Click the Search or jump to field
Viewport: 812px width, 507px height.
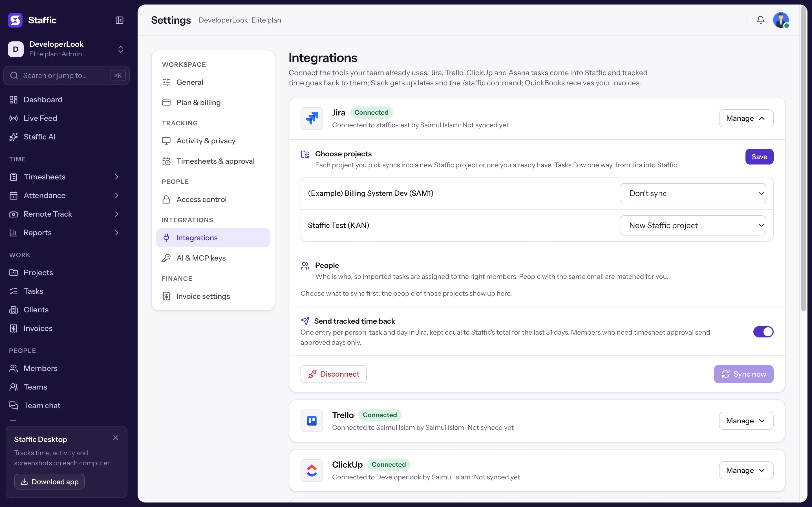pos(67,75)
